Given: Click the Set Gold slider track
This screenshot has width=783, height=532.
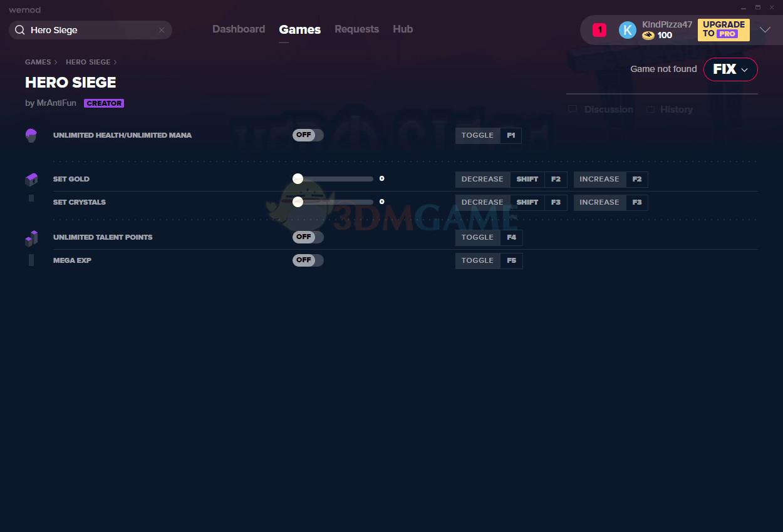Looking at the screenshot, I should [333, 179].
